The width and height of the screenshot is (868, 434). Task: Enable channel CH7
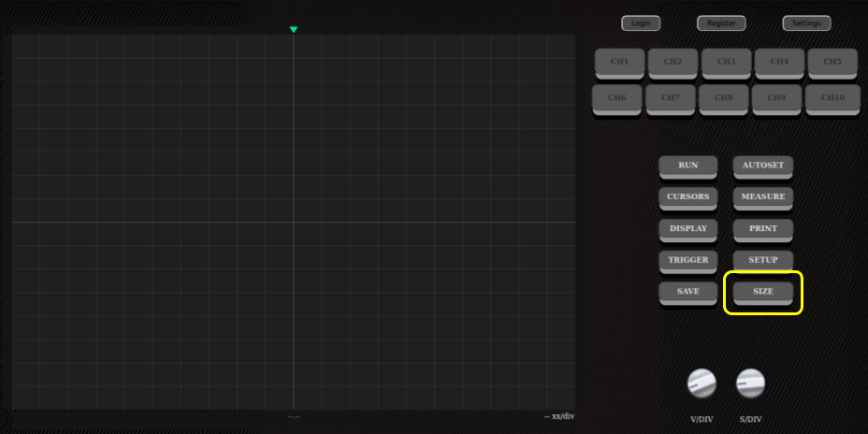[671, 100]
